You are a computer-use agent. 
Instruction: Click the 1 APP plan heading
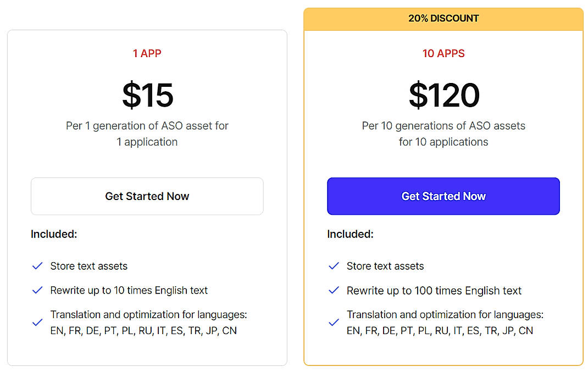tap(147, 53)
